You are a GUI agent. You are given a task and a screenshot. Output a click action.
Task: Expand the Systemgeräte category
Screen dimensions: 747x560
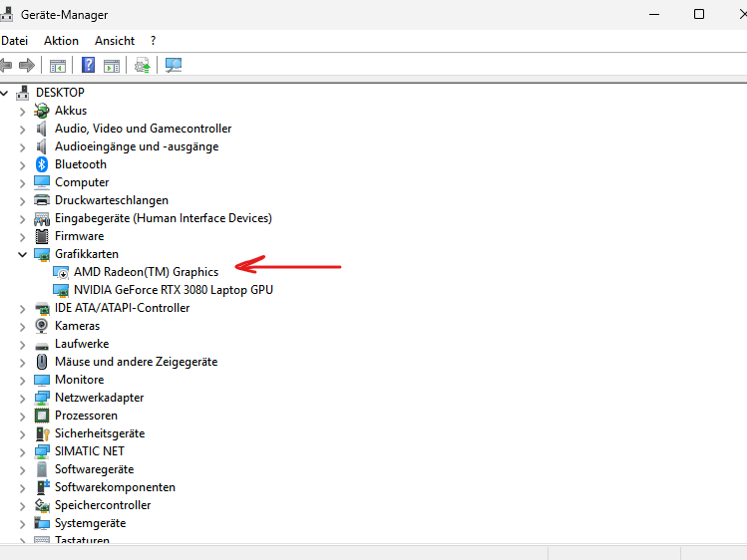[x=22, y=524]
